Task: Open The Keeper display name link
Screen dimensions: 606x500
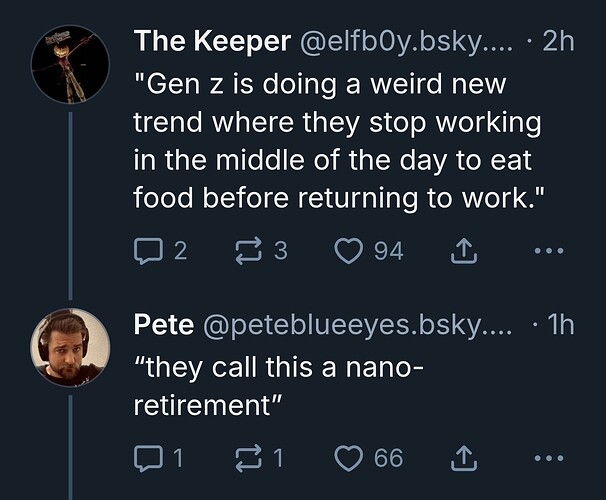Action: pos(212,41)
